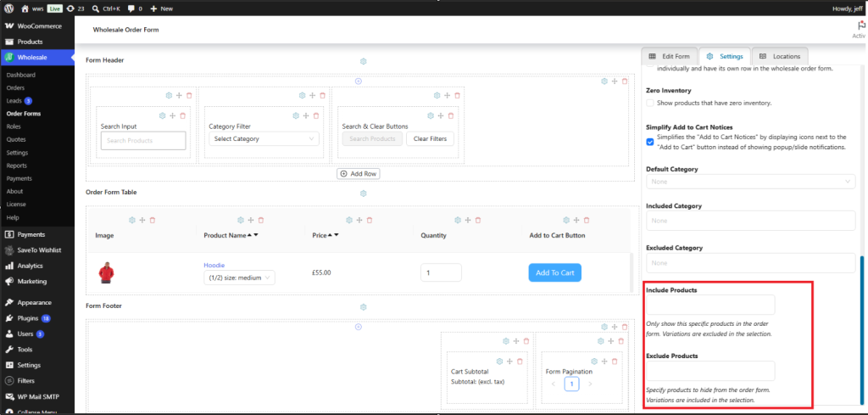The height and width of the screenshot is (415, 868).
Task: Open the gear settings above the Quantity column
Action: [x=458, y=220]
